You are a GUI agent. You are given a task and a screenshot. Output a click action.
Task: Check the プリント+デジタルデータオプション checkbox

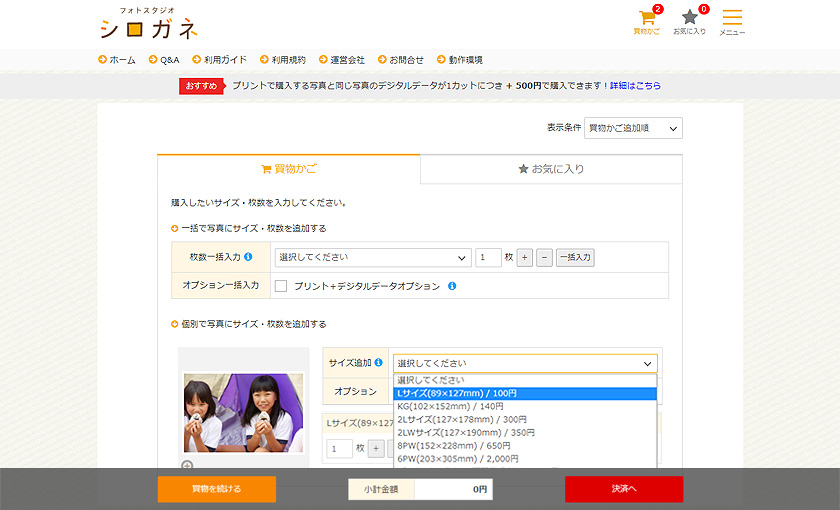pyautogui.click(x=281, y=286)
